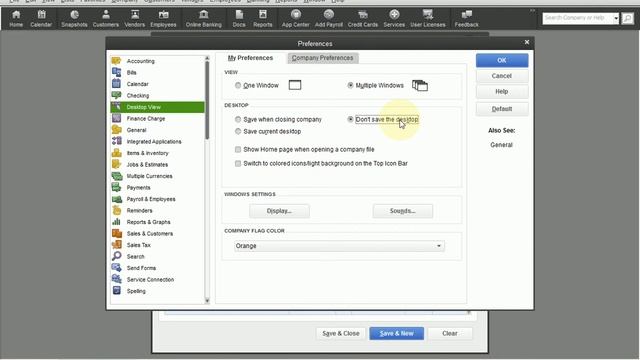This screenshot has width=640, height=360.
Task: Choose the One Window view option
Action: tap(238, 85)
